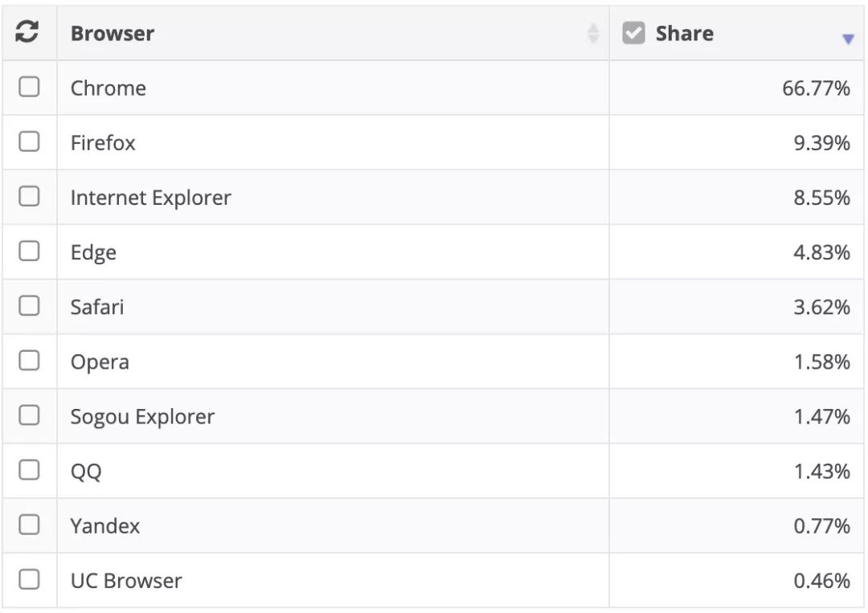Click the Share column header label
The height and width of the screenshot is (613, 868).
point(684,34)
